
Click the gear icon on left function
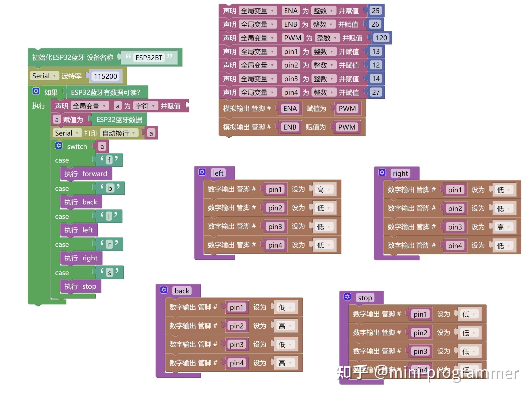click(x=202, y=172)
